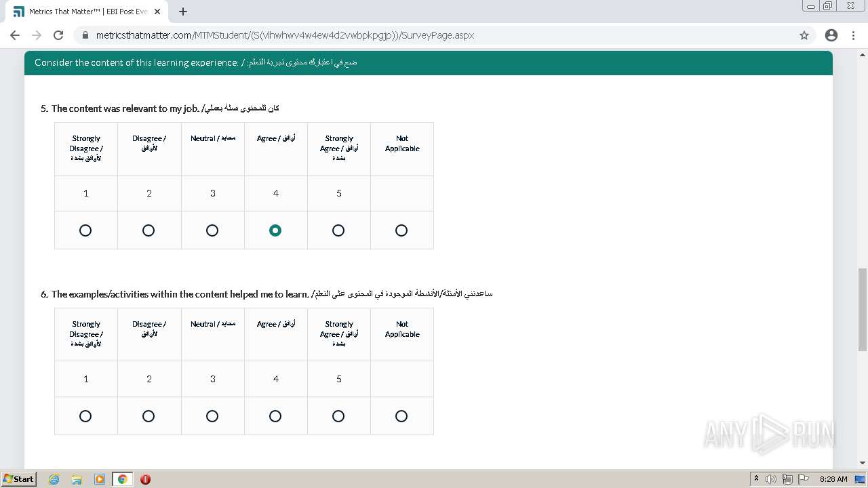Select Strongly Disagree for question 6

tap(85, 416)
